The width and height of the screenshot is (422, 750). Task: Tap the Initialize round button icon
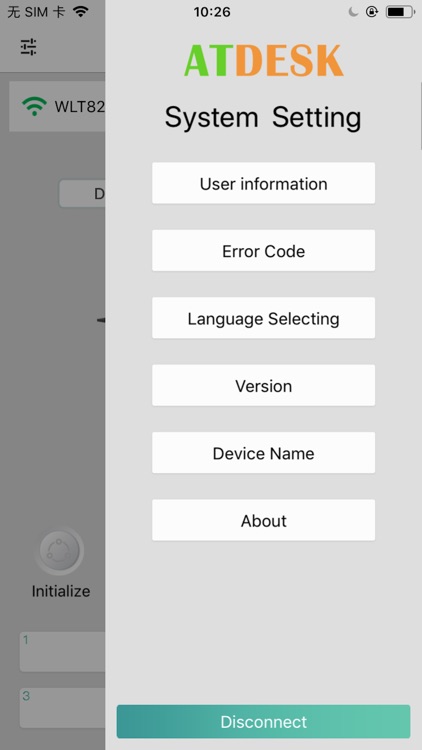coord(60,551)
